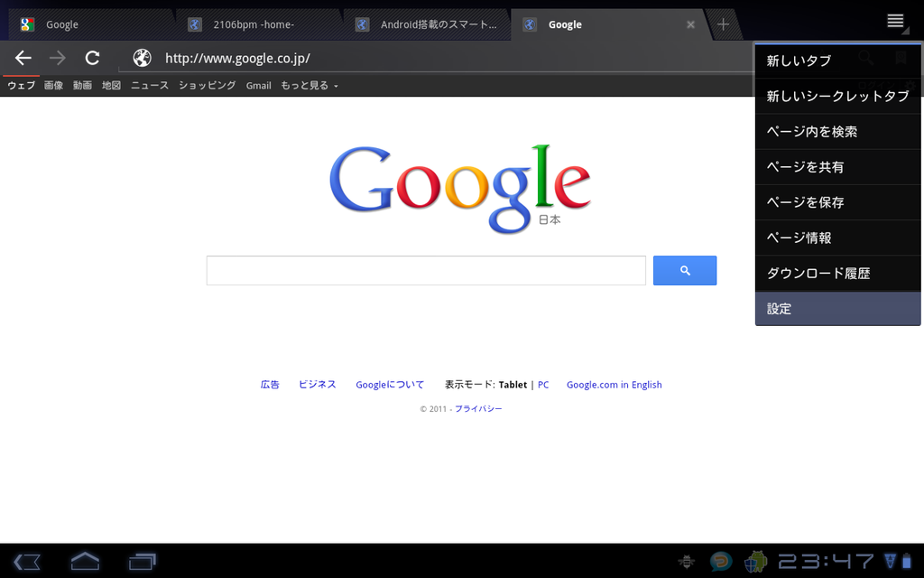Screen dimensions: 924x578
Task: Go back with the browser back arrow
Action: coord(23,58)
